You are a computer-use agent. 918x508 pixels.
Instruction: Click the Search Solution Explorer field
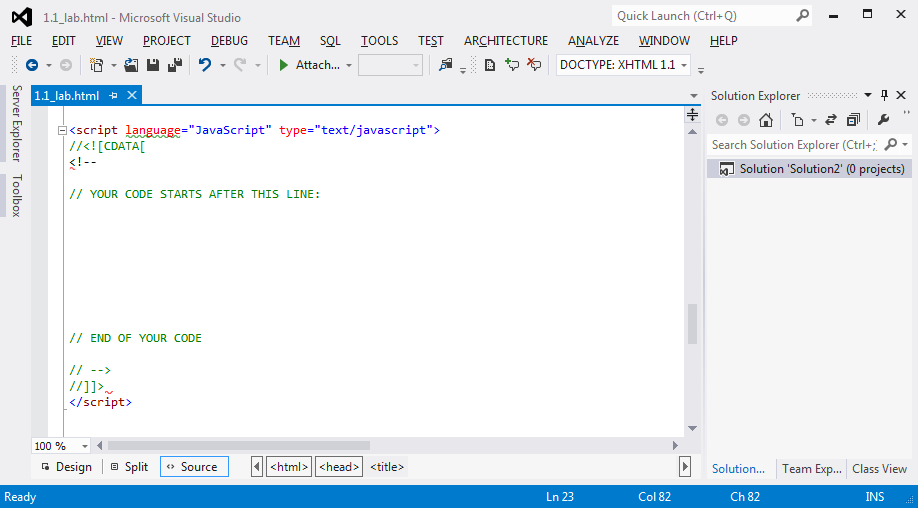[792, 145]
